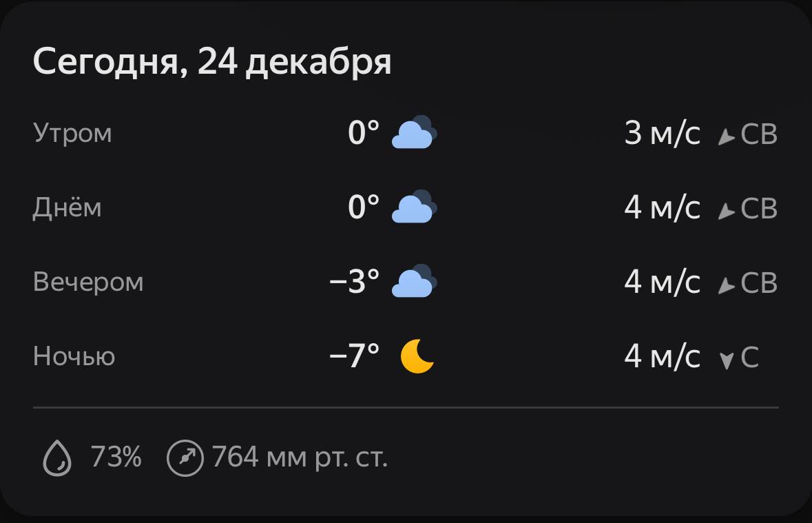This screenshot has width=812, height=523.
Task: Click the night wind direction arrow
Action: pyautogui.click(x=726, y=360)
